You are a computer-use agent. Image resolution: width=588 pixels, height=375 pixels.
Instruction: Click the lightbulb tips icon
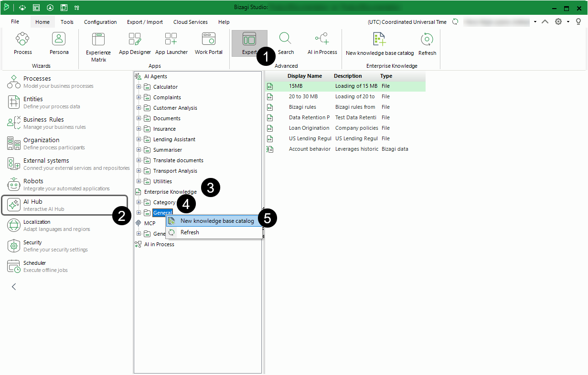pyautogui.click(x=578, y=22)
